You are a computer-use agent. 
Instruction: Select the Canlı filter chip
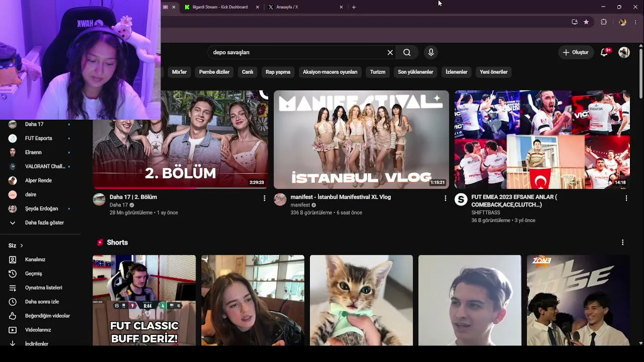[x=248, y=72]
